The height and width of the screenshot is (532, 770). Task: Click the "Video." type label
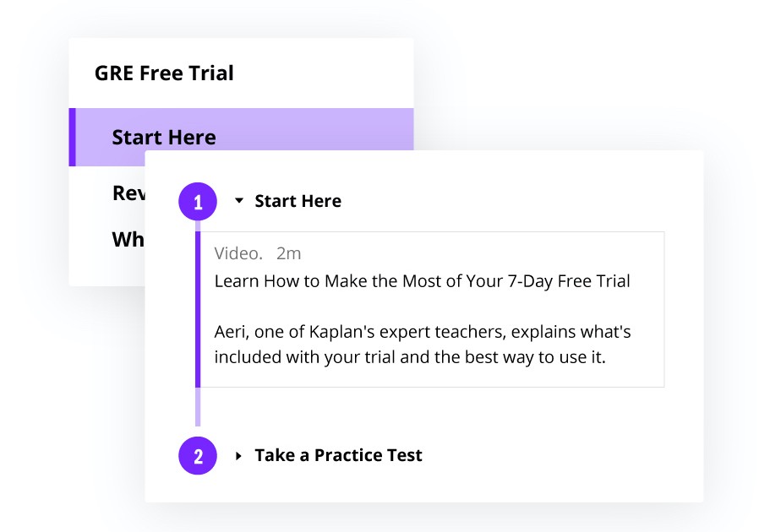point(238,253)
